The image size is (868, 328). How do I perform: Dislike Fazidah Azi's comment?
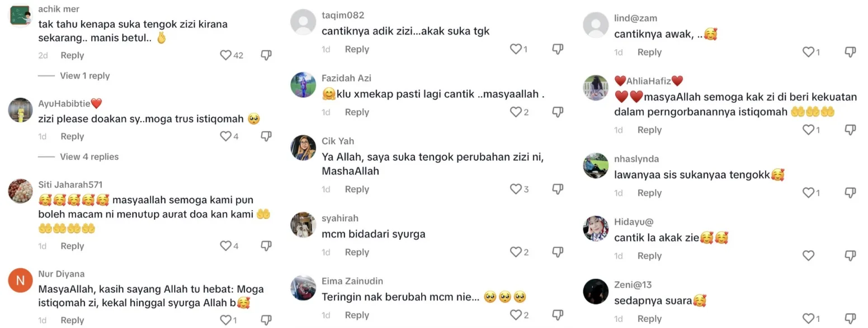pyautogui.click(x=558, y=112)
